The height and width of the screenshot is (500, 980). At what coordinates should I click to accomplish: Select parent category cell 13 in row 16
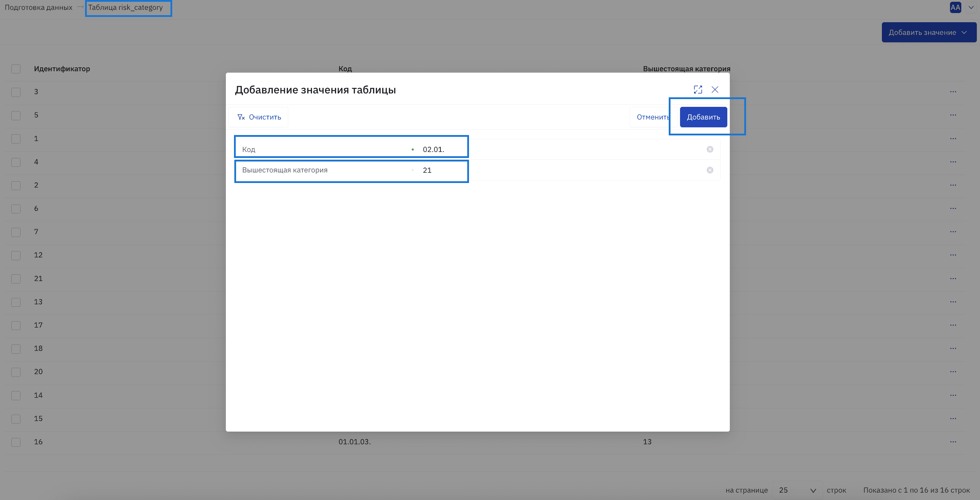click(647, 442)
